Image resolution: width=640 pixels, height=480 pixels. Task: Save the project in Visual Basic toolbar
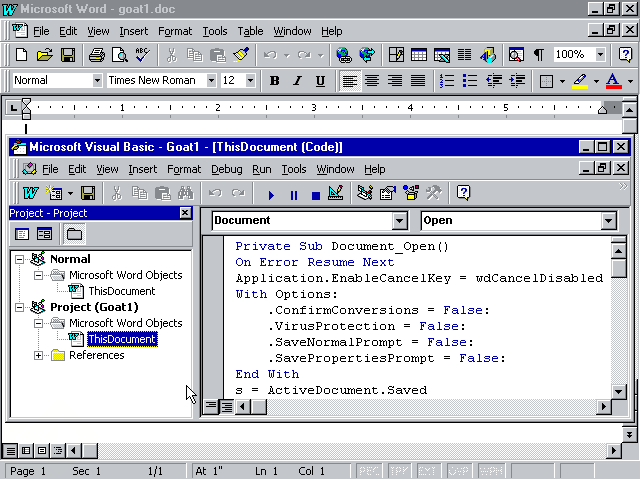click(x=88, y=193)
